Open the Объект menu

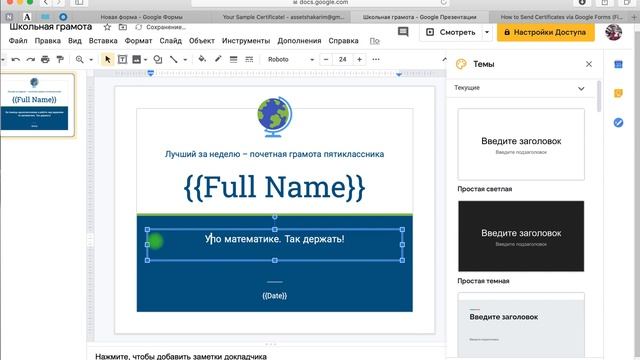coord(202,41)
